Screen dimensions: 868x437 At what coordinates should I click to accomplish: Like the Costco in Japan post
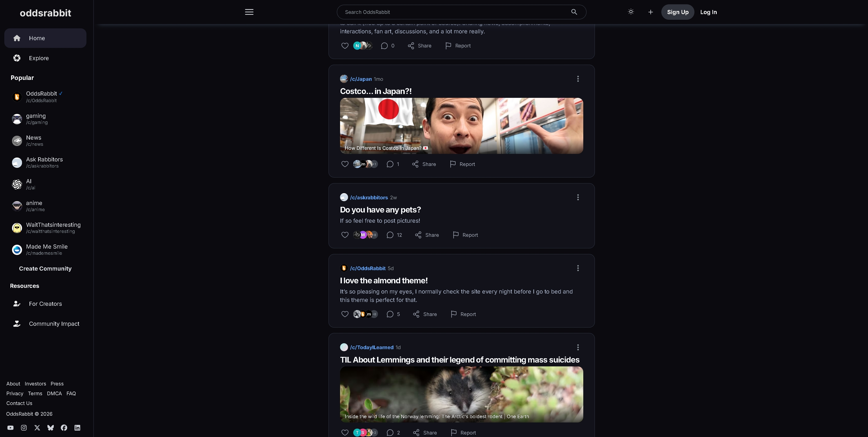click(x=345, y=164)
